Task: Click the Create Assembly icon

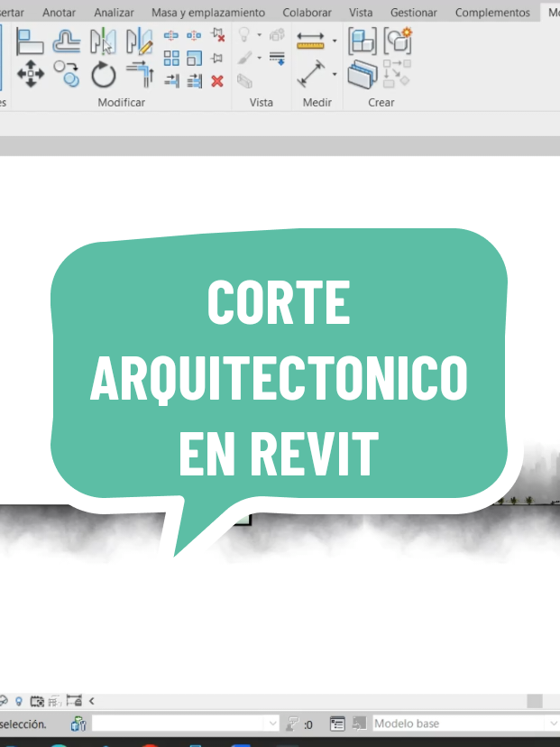Action: pos(362,41)
